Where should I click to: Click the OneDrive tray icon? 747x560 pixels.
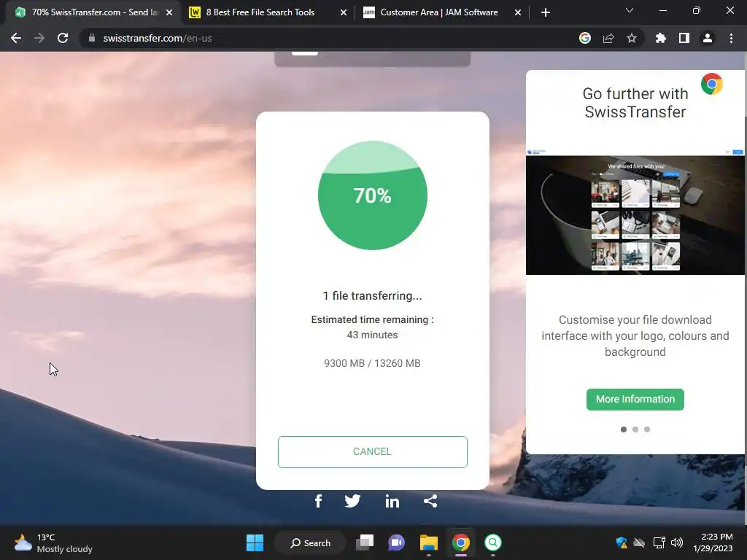click(x=639, y=542)
